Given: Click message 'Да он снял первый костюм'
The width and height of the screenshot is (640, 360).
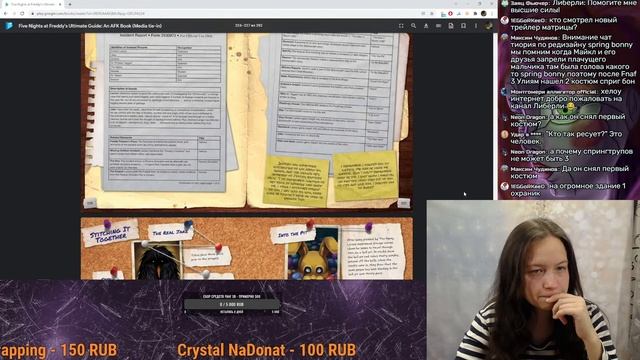Looking at the screenshot, I should pos(567,172).
